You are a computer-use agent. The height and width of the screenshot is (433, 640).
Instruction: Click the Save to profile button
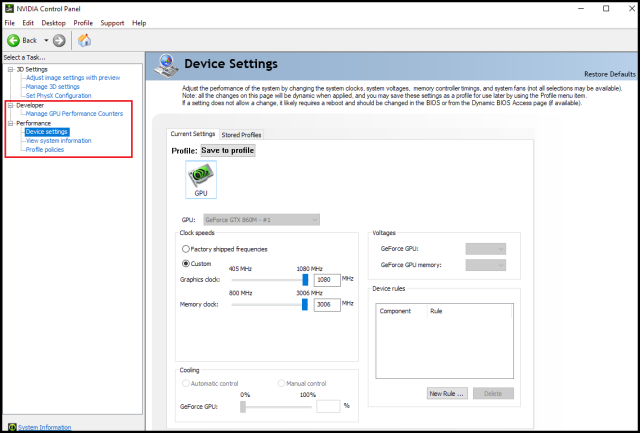point(228,151)
